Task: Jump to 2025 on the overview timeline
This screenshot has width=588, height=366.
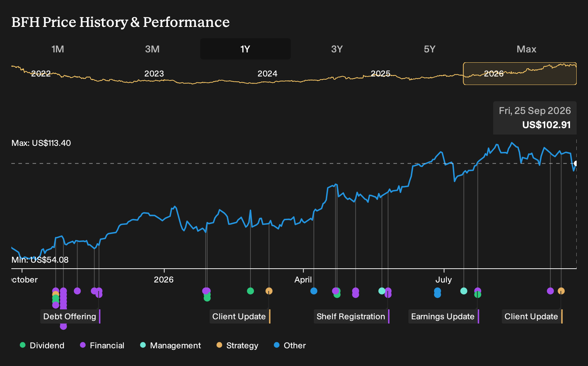Action: [381, 74]
